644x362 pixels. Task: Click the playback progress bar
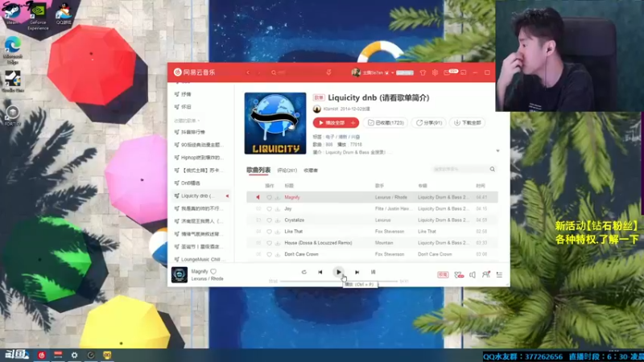(x=339, y=281)
